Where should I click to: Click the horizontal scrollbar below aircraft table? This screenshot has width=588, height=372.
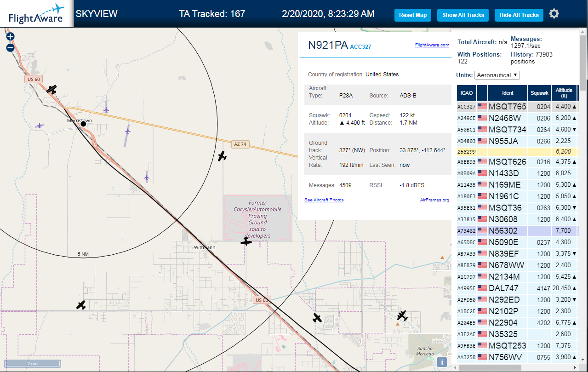(490, 367)
